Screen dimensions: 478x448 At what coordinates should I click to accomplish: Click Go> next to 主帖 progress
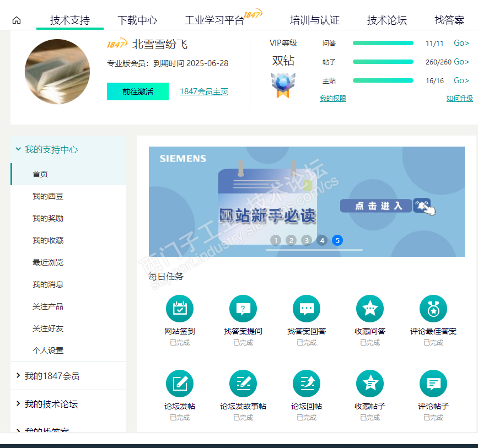461,80
